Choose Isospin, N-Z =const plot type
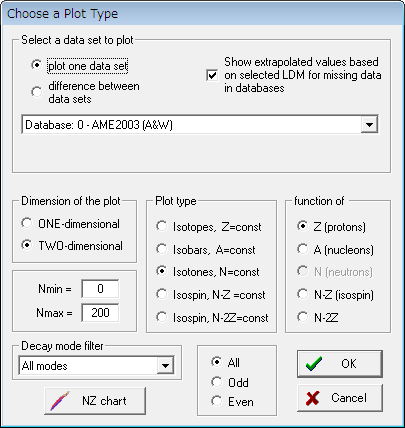This screenshot has height=428, width=405. pos(162,294)
